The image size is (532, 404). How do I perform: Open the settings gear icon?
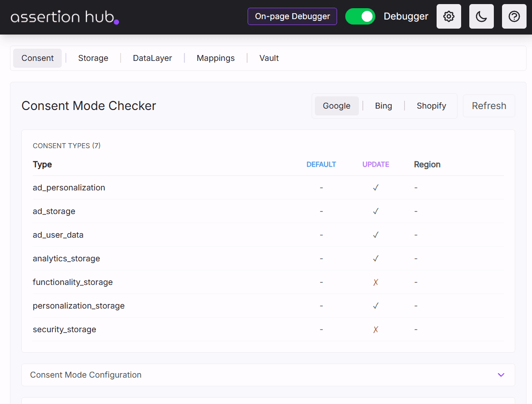tap(448, 16)
